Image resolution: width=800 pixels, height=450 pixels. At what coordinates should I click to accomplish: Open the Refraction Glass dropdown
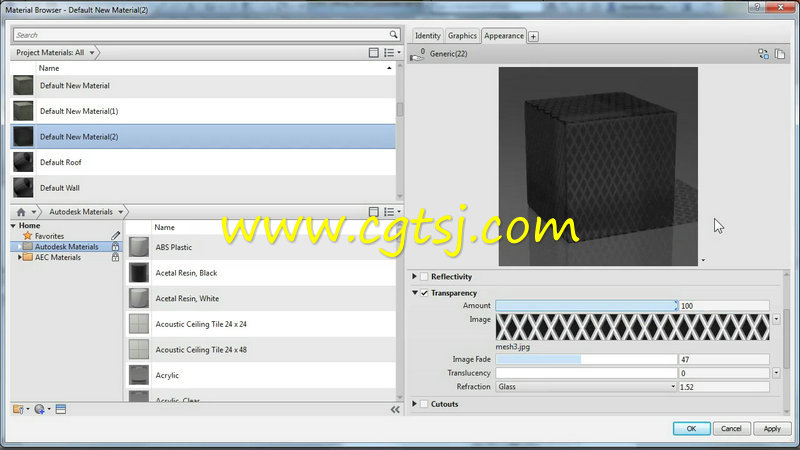click(586, 387)
